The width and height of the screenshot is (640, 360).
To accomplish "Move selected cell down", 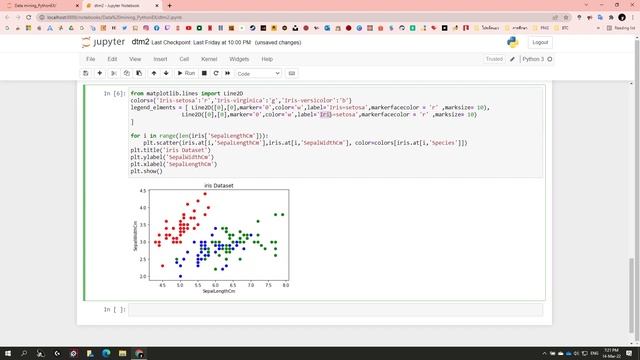I will pos(166,73).
